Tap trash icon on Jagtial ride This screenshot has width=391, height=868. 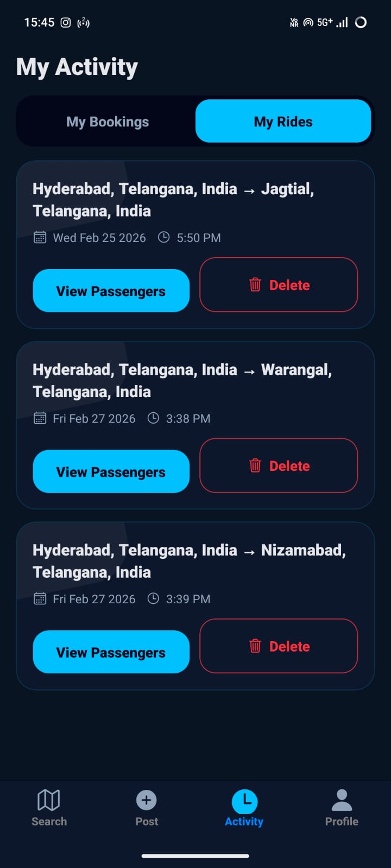point(255,284)
